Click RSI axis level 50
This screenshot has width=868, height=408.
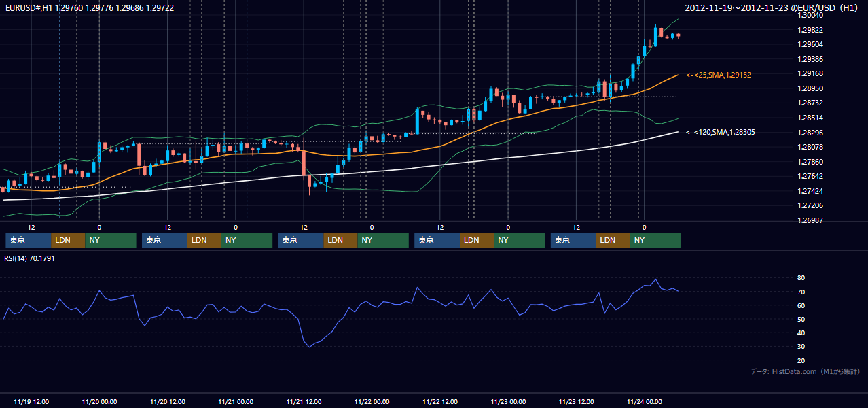[x=801, y=319]
